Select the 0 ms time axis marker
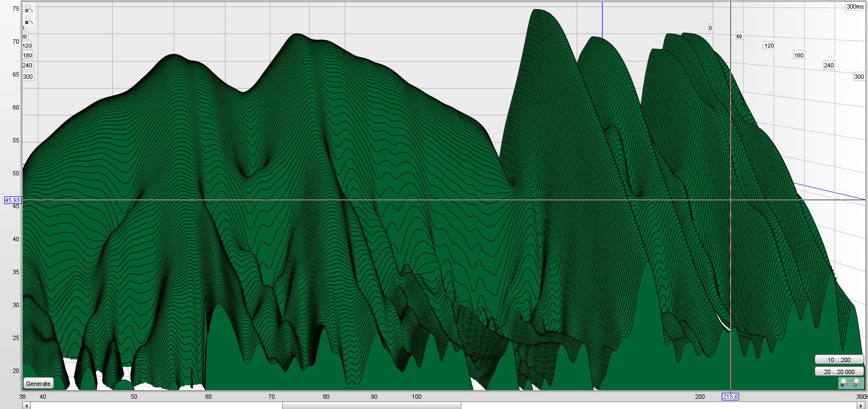868x409 pixels. (710, 28)
